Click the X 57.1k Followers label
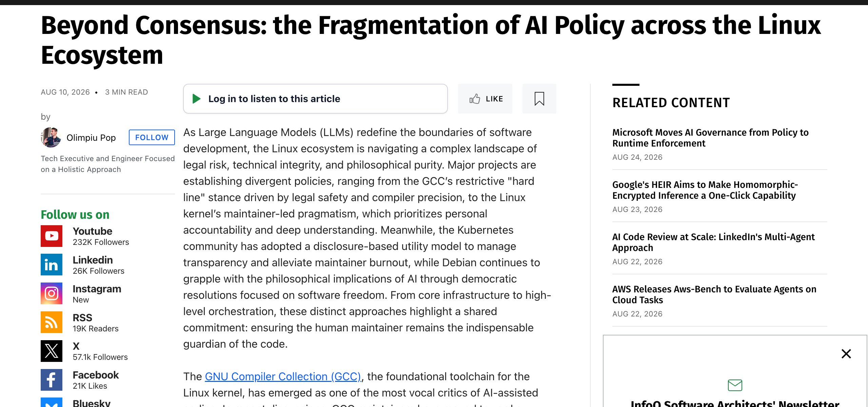Viewport: 868px width, 407px height. tap(100, 351)
